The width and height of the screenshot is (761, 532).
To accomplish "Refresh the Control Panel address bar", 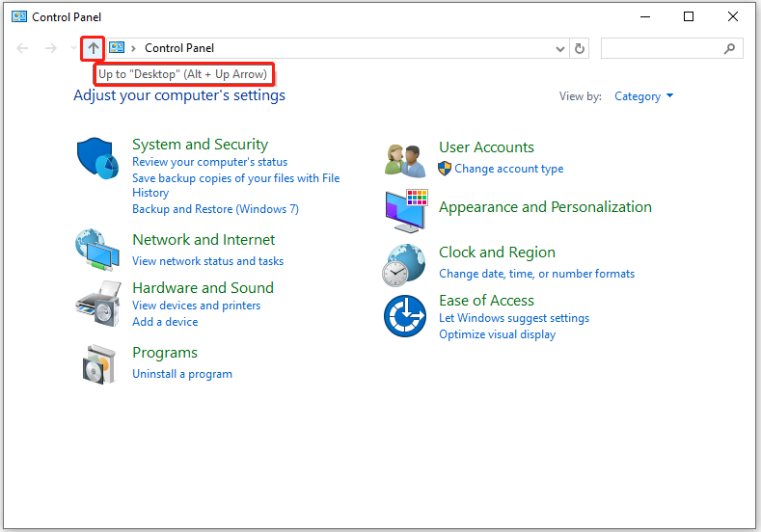I will click(580, 48).
